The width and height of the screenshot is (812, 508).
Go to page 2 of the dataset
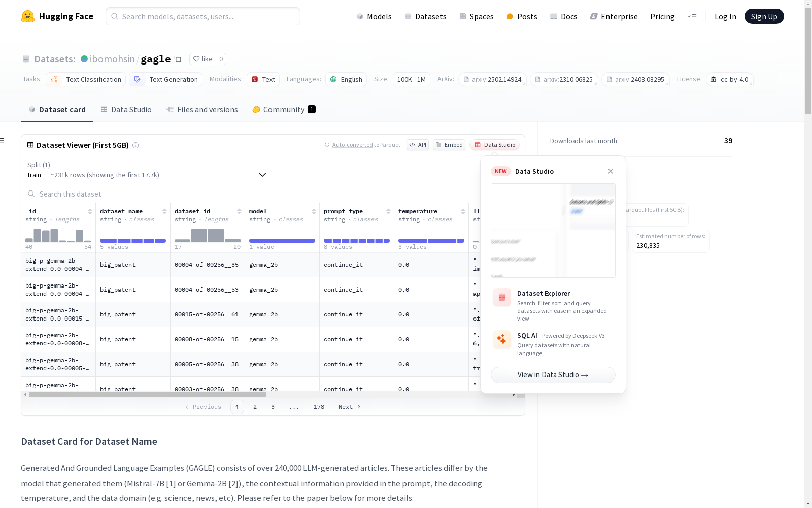pyautogui.click(x=255, y=407)
